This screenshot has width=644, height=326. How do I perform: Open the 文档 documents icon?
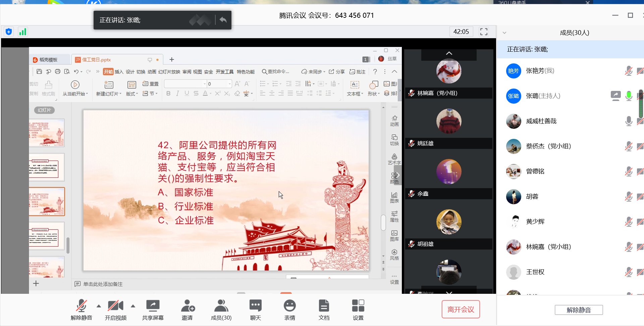click(324, 306)
